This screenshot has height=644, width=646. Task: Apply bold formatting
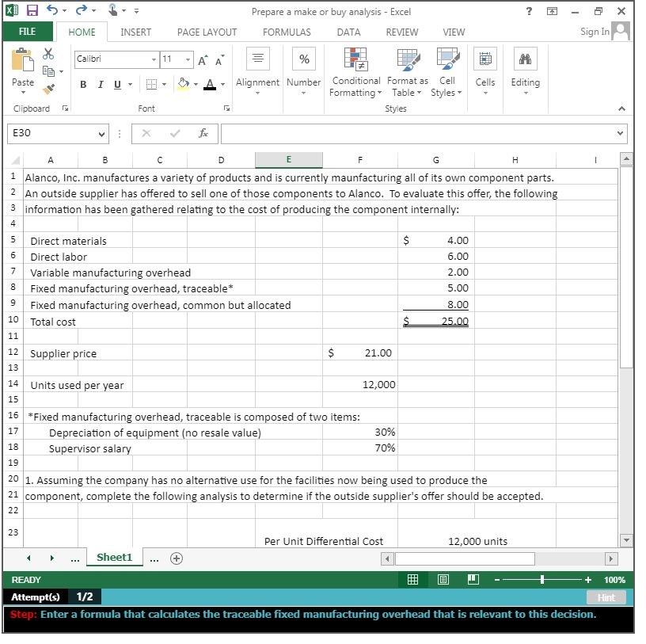point(83,84)
